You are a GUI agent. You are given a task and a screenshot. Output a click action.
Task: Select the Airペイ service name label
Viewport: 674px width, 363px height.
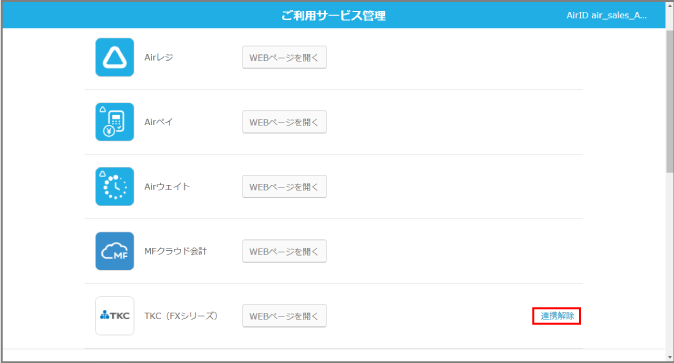[159, 122]
